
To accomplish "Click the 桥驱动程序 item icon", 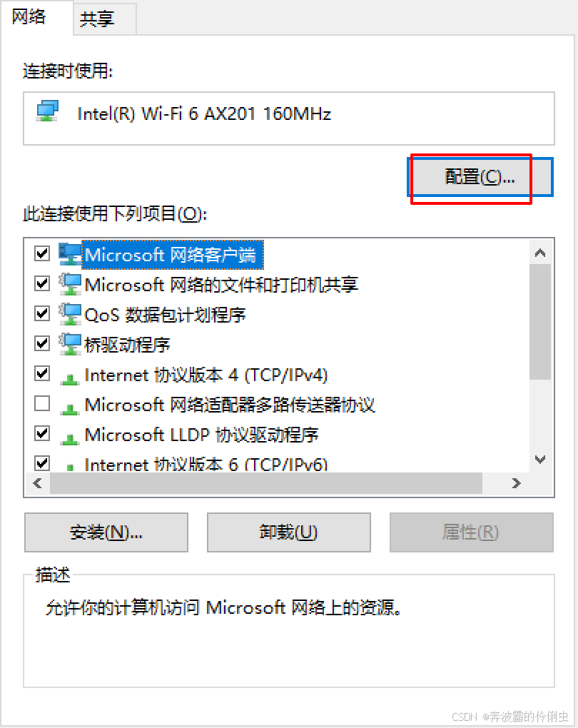I will click(x=70, y=344).
